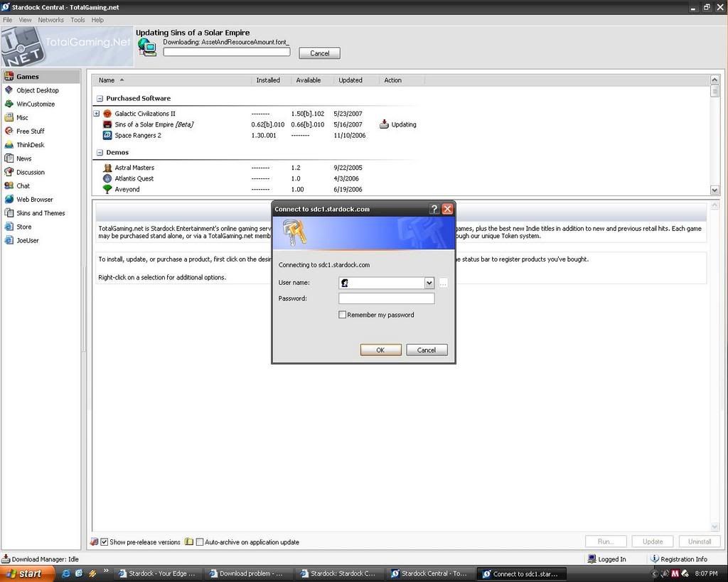This screenshot has width=728, height=582.
Task: Open ThinkDesk sidebar icon
Action: pos(9,145)
